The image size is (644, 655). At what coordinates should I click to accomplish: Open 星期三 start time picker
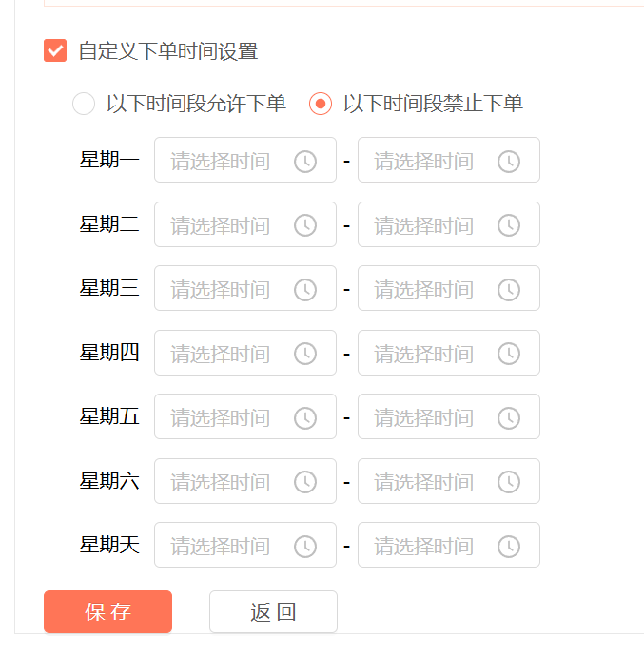click(245, 288)
